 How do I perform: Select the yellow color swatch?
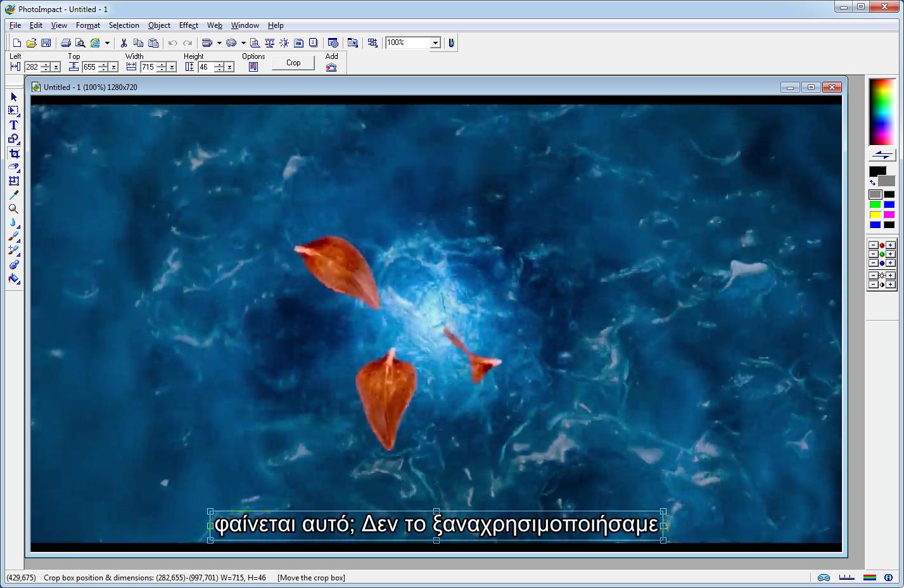(875, 215)
